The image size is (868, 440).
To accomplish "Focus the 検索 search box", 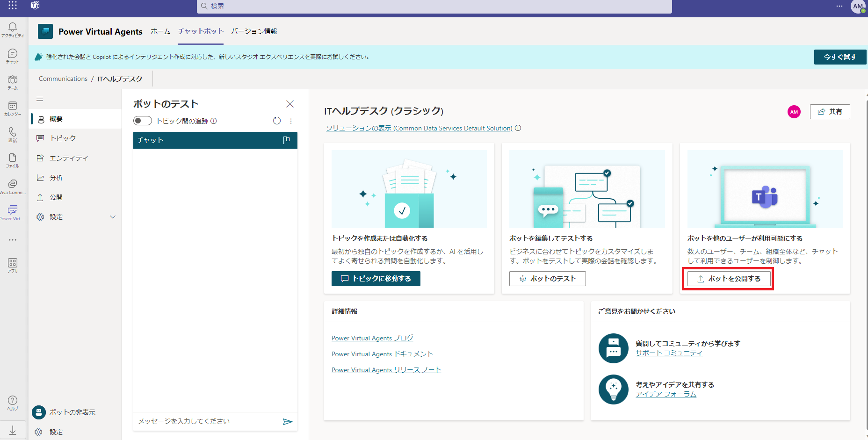I will click(x=434, y=6).
